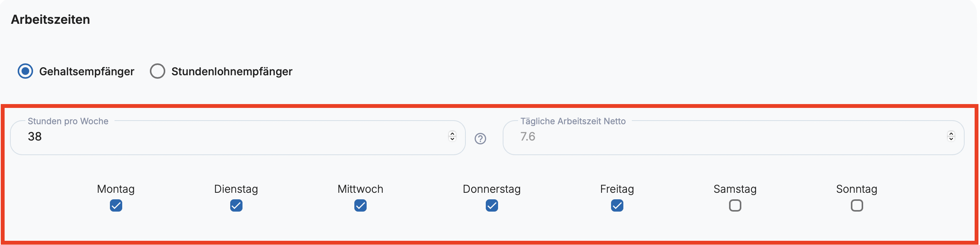Click the Arbeitszeiten section heading

pyautogui.click(x=50, y=20)
